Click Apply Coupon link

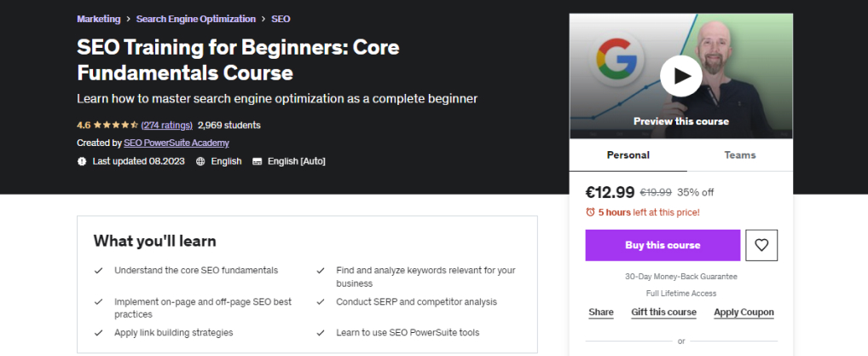pos(744,312)
